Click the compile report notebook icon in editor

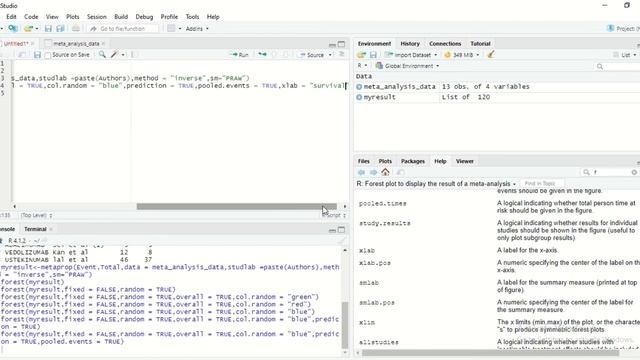coord(134,55)
